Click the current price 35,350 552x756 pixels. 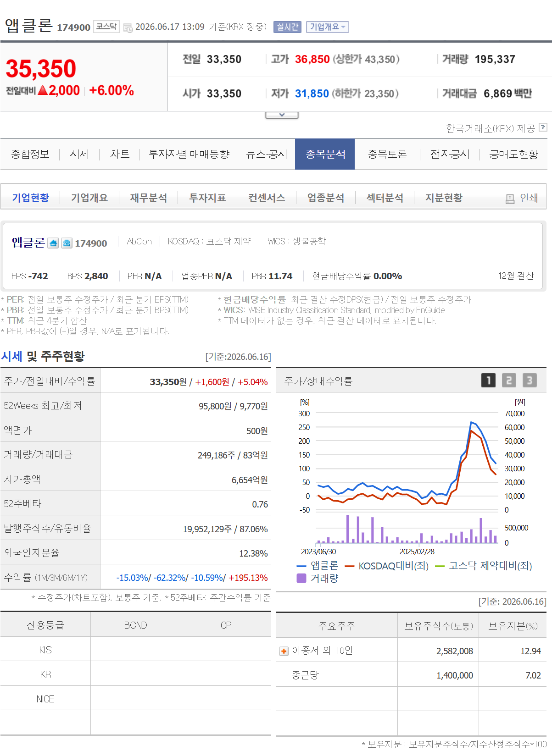tap(41, 69)
